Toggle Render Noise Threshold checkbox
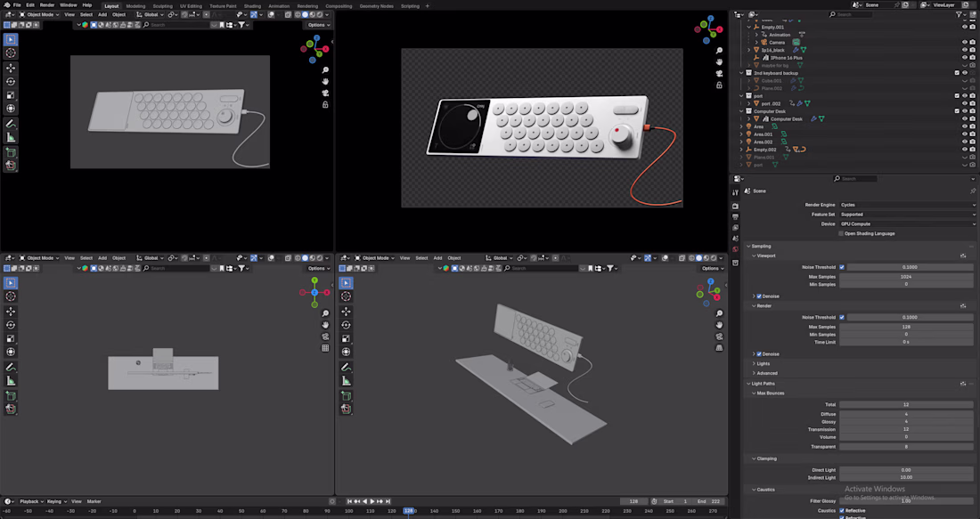The height and width of the screenshot is (519, 980). pos(842,317)
